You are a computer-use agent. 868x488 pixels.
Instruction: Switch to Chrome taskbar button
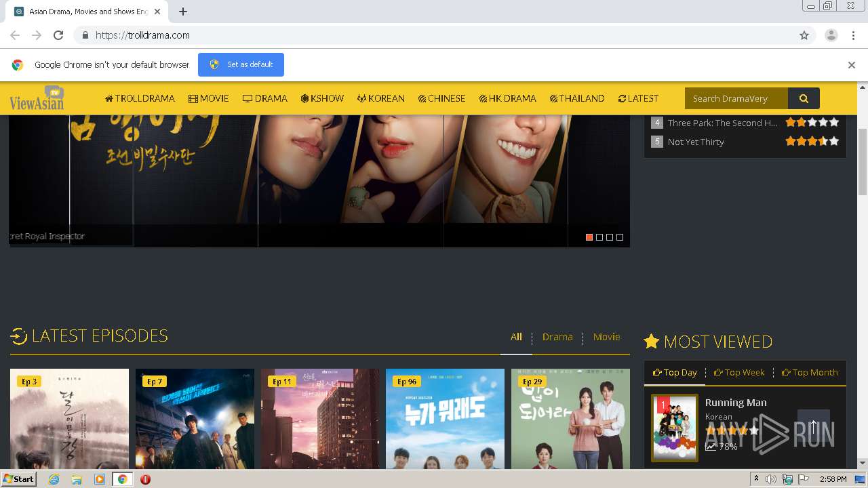coord(123,479)
